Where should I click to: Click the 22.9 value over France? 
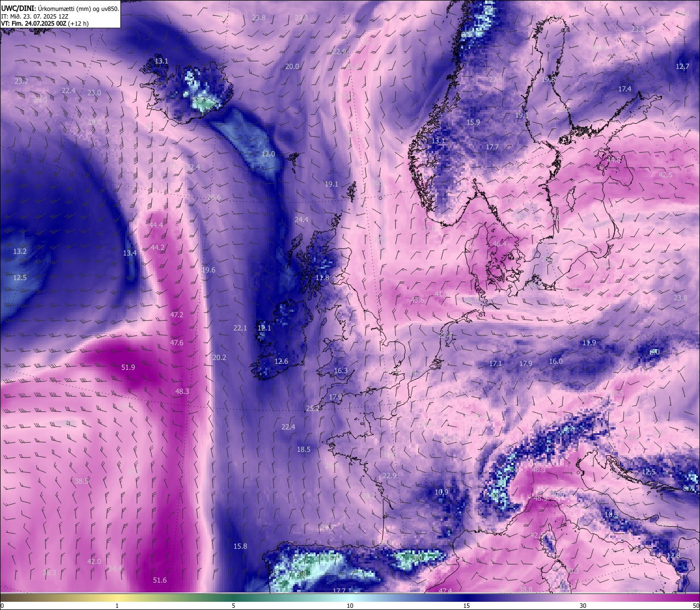(x=389, y=475)
